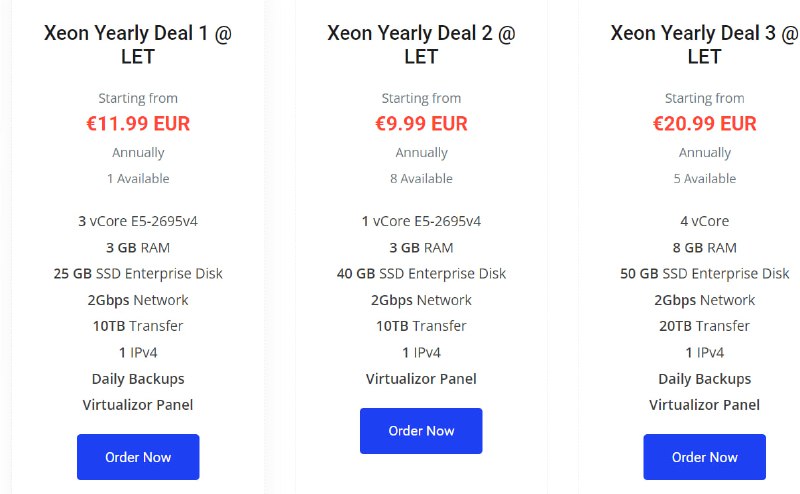Click the €11.99 EUR price
Image resolution: width=800 pixels, height=494 pixels.
click(138, 124)
